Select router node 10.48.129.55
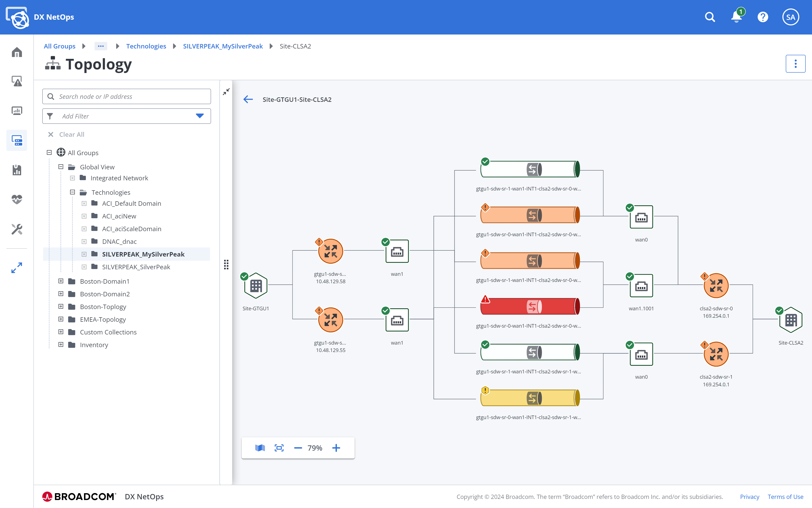This screenshot has width=812, height=508. click(x=331, y=320)
